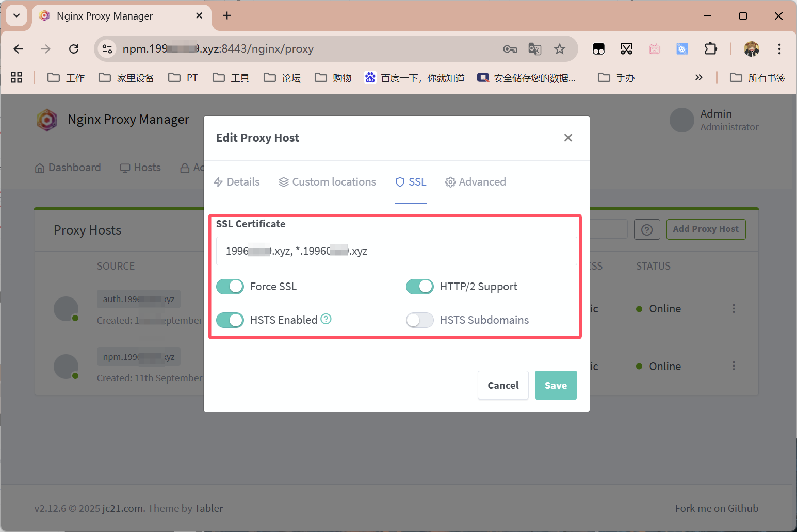Click the site information icon beside URL
The height and width of the screenshot is (532, 797).
tap(107, 49)
